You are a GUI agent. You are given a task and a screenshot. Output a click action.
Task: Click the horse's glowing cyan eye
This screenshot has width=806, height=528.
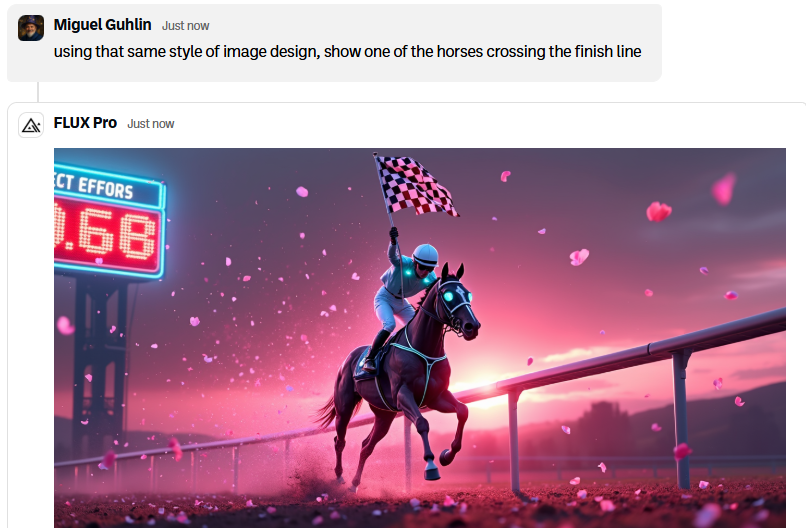(448, 296)
